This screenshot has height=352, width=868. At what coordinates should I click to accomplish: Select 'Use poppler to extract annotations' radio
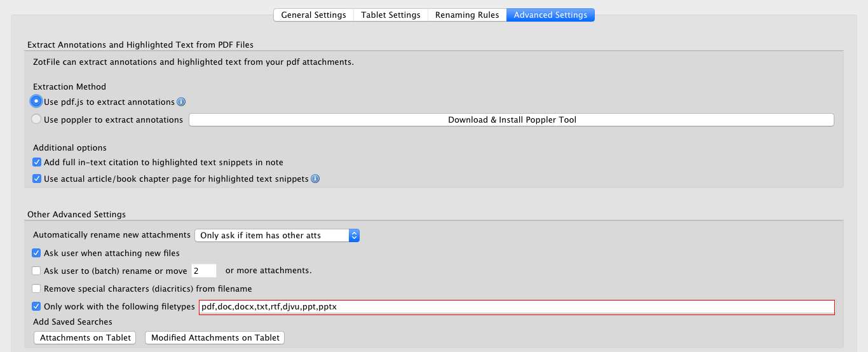[x=37, y=119]
